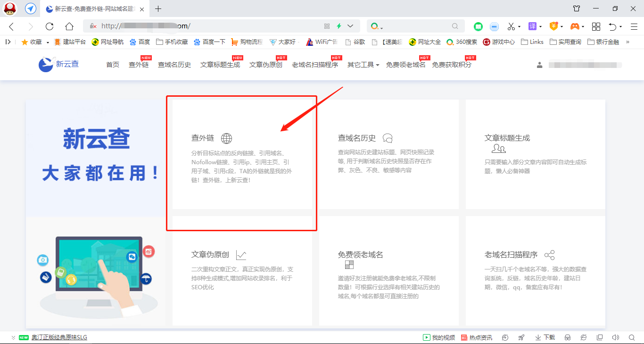Open the 实用查询 bookmark folder
Screen dimensions: 644x344
pos(565,42)
